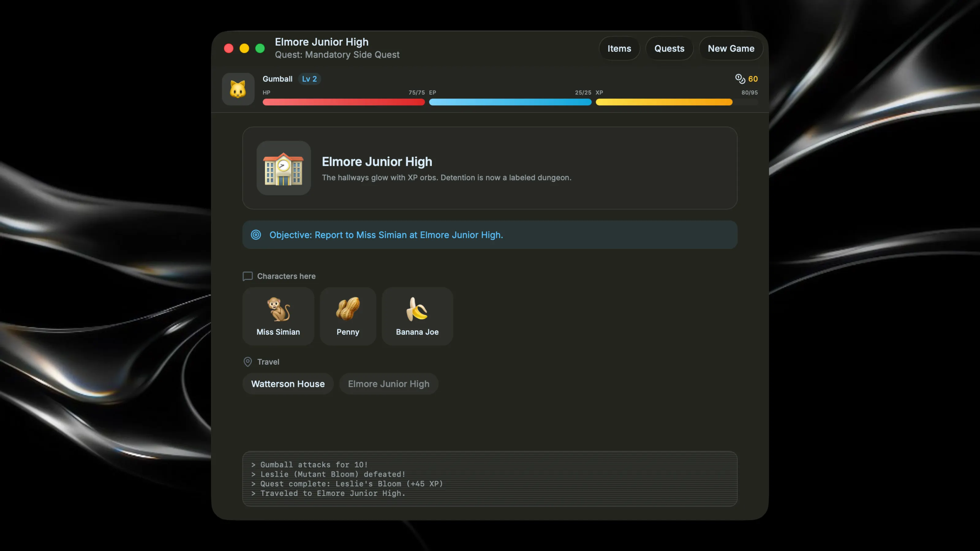Click Gumball's cat avatar icon
This screenshot has width=980, height=551.
point(238,89)
